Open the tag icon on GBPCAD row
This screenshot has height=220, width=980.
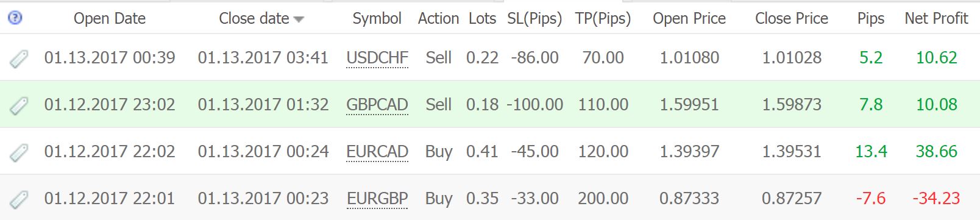coord(19,105)
